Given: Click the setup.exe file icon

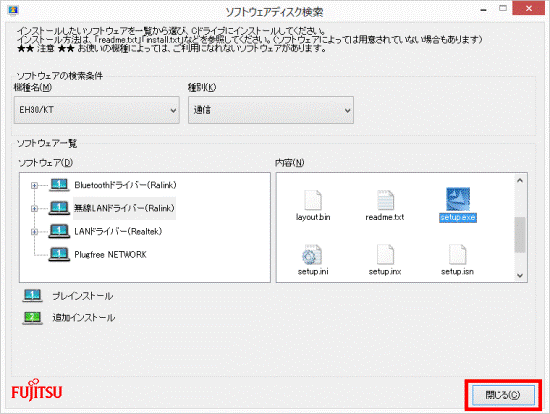Looking at the screenshot, I should (458, 199).
